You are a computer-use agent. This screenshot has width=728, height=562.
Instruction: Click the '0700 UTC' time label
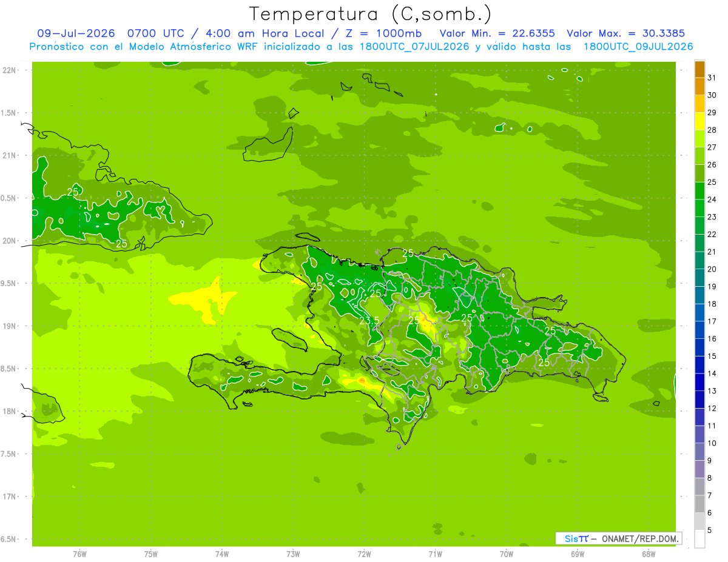click(x=155, y=33)
